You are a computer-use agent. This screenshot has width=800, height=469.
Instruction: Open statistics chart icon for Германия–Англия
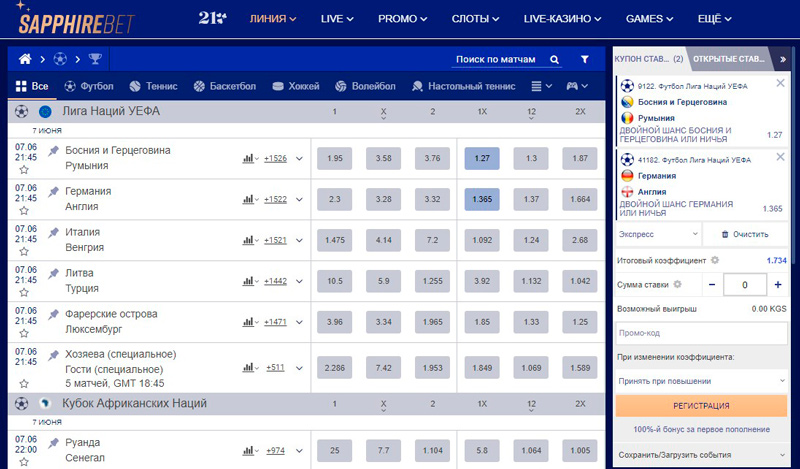(247, 199)
